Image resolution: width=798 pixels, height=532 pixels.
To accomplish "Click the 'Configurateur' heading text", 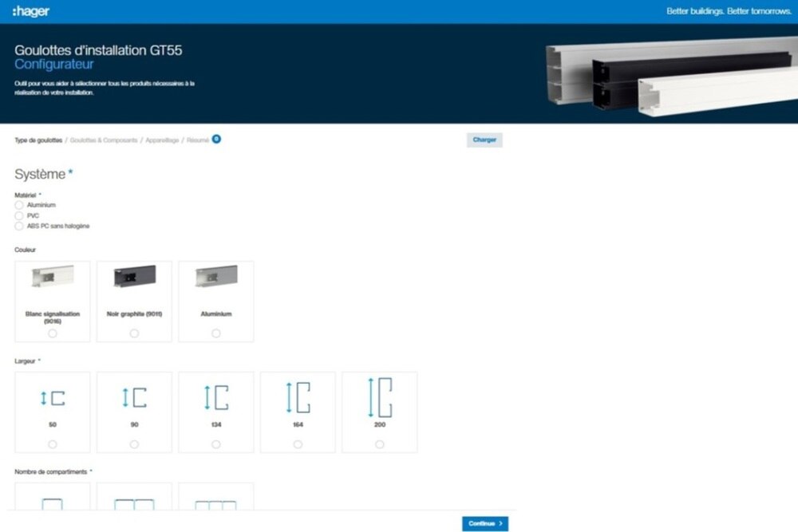I will pyautogui.click(x=54, y=64).
